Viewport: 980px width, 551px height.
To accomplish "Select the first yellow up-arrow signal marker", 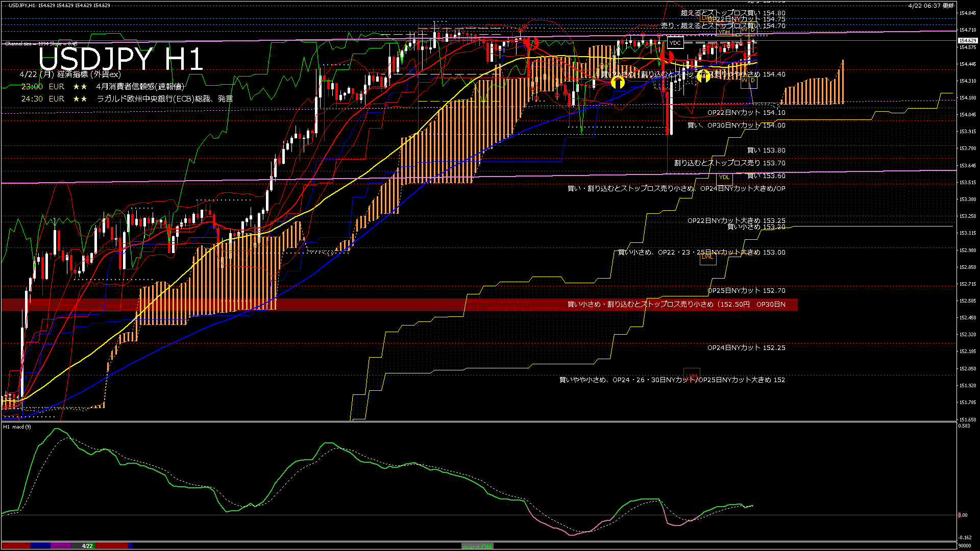I will point(618,82).
